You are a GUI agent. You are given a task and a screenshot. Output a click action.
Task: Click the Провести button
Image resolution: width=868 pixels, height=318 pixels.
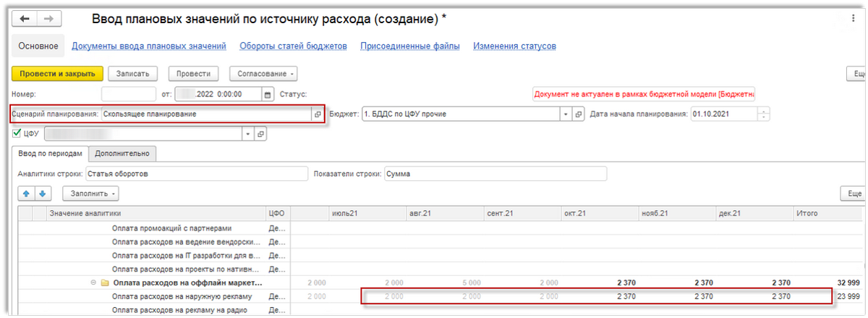click(x=193, y=73)
